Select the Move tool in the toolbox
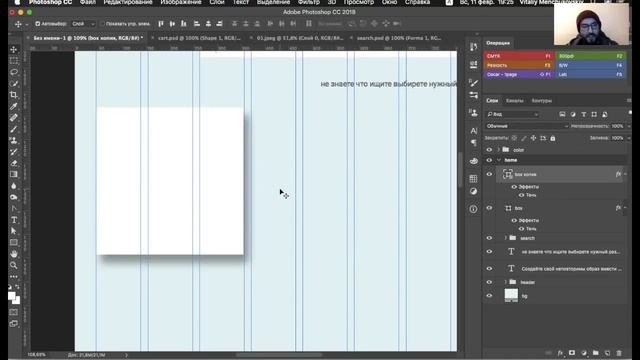This screenshot has width=640, height=360. 13,49
